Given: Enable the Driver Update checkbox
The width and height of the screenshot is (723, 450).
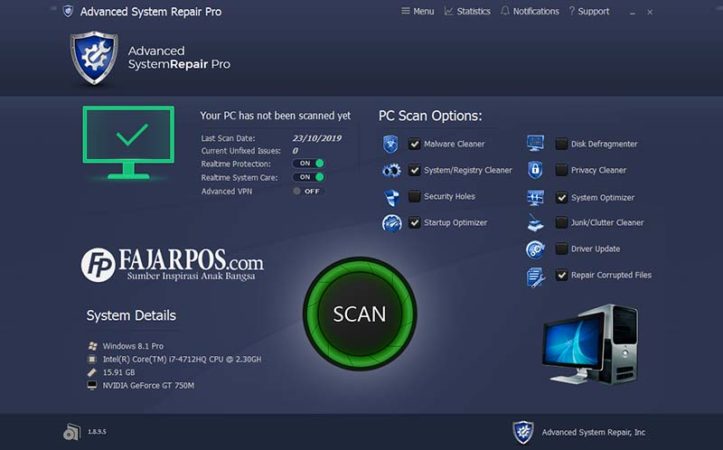Looking at the screenshot, I should (x=561, y=249).
